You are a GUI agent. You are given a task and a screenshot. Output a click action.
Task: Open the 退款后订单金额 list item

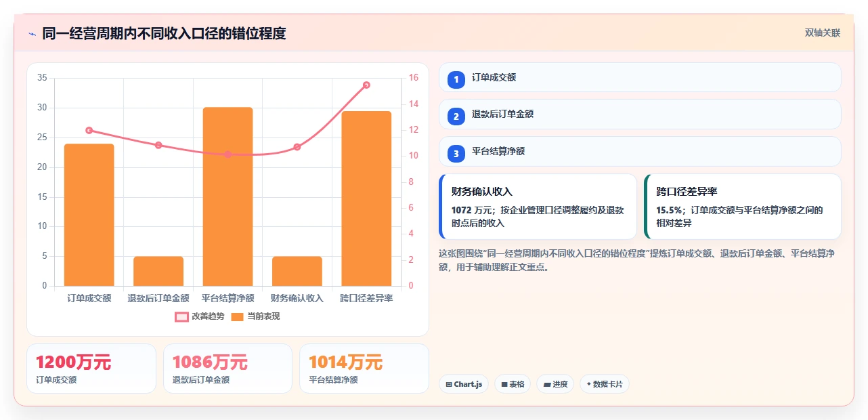click(x=640, y=114)
